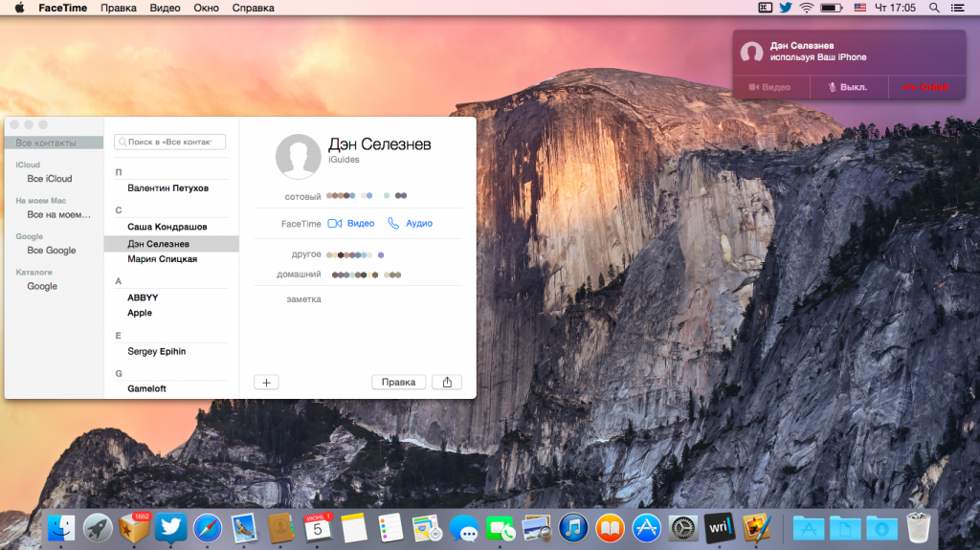Open the Окно menu
Image resolution: width=980 pixels, height=550 pixels.
point(207,8)
